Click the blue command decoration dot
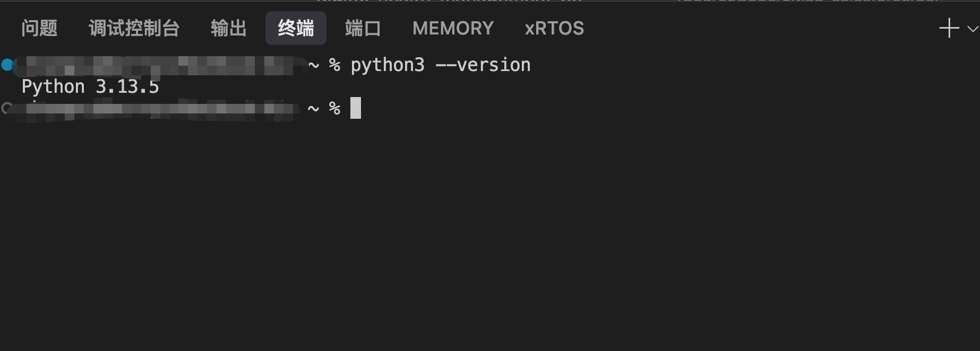980x351 pixels. 7,65
